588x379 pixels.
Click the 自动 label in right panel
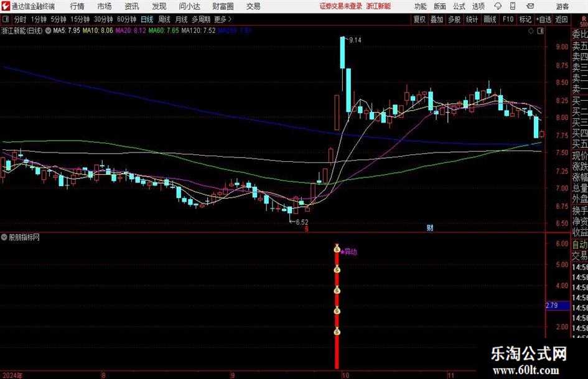(x=580, y=245)
